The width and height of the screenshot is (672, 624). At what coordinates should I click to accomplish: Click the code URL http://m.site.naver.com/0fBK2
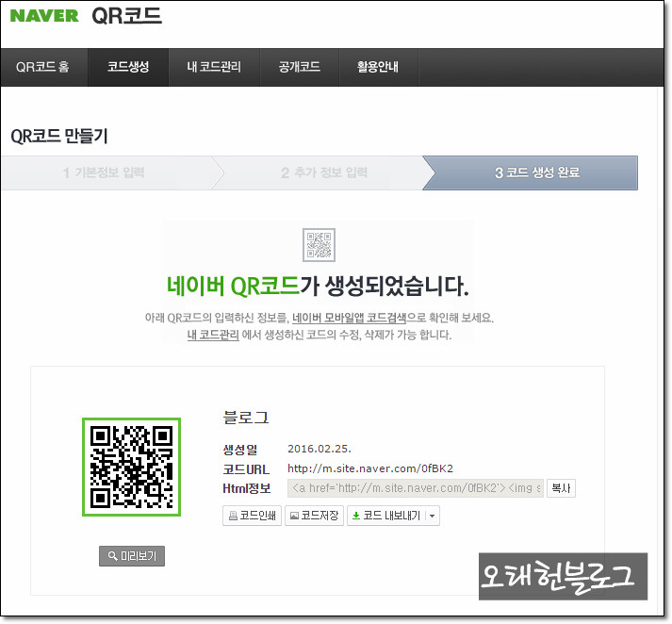pos(370,468)
